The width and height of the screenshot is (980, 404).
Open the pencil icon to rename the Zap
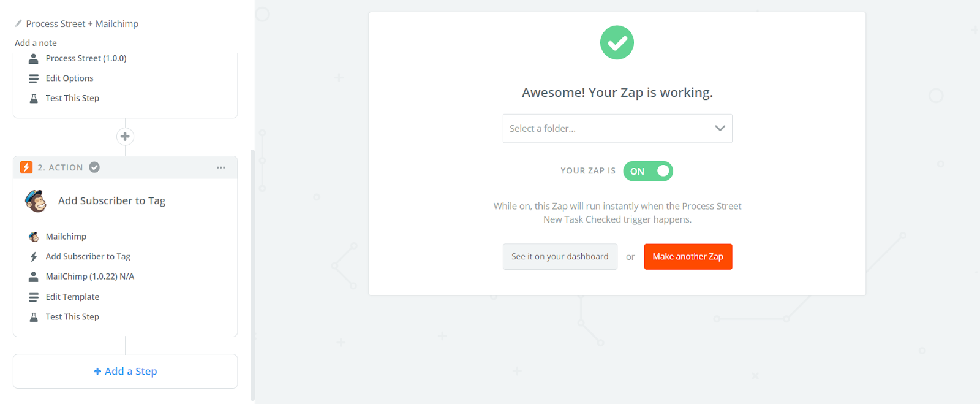18,23
